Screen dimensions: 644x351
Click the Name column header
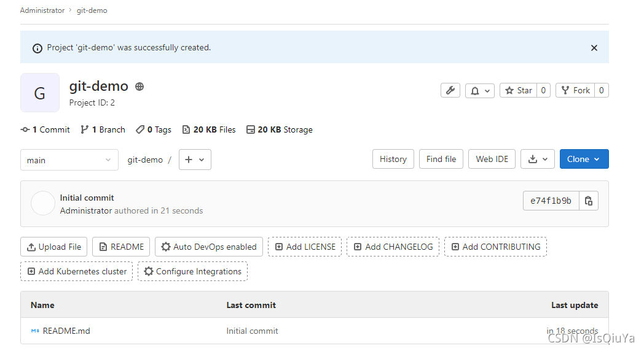click(43, 305)
